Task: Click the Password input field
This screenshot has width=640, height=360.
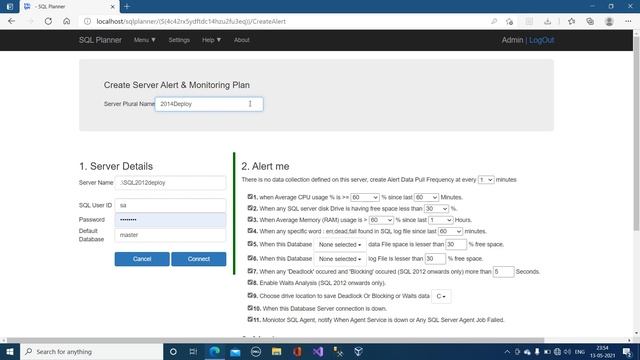Action: coord(170,220)
